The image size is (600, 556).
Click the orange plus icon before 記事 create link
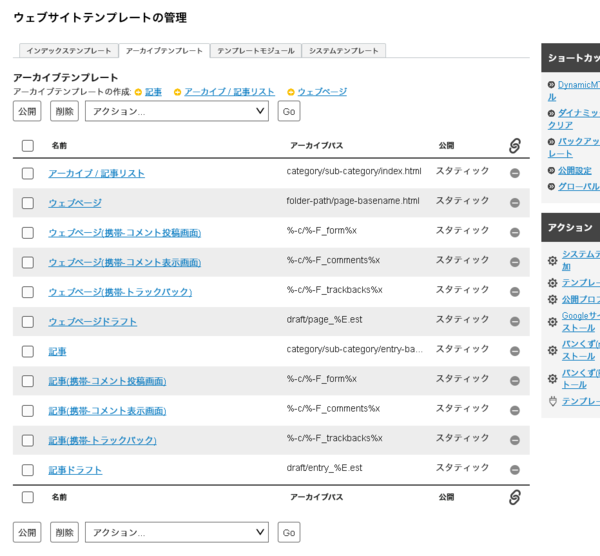(139, 92)
